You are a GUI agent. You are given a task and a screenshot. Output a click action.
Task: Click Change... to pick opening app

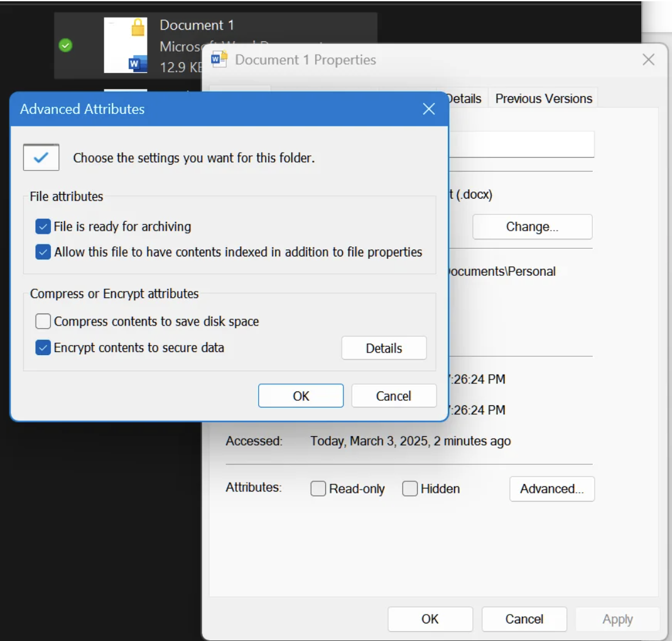(x=533, y=226)
